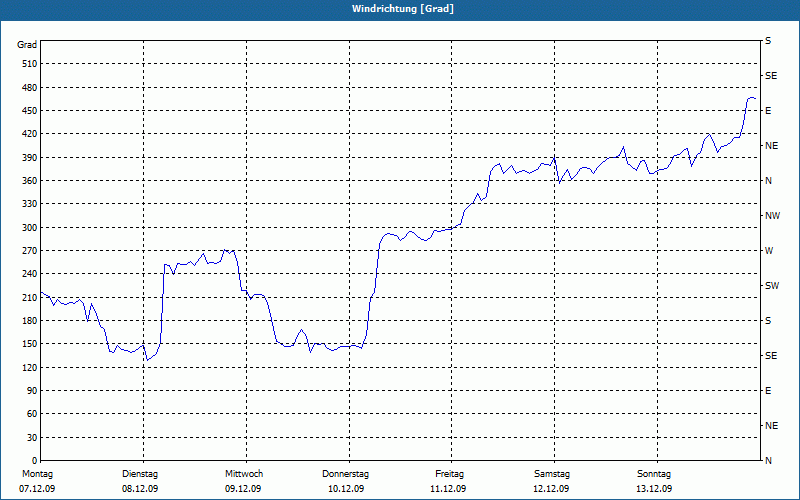Pick the date 12.12.09
This screenshot has width=800, height=500.
pyautogui.click(x=551, y=489)
